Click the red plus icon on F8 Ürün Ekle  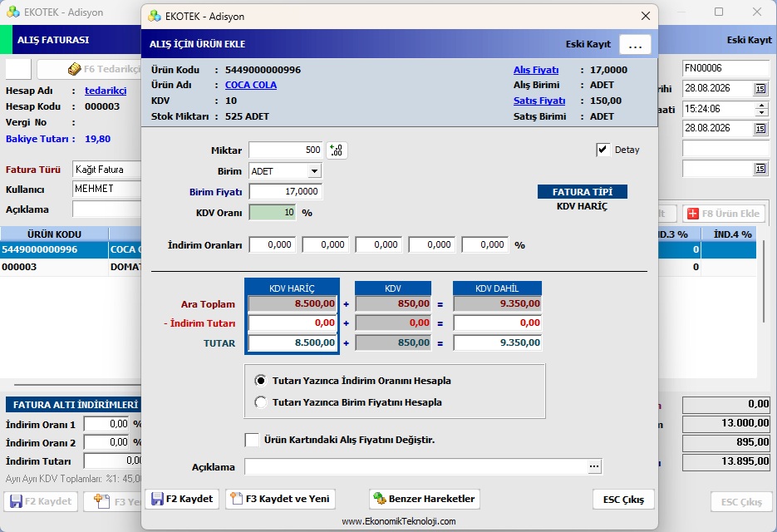coord(693,214)
